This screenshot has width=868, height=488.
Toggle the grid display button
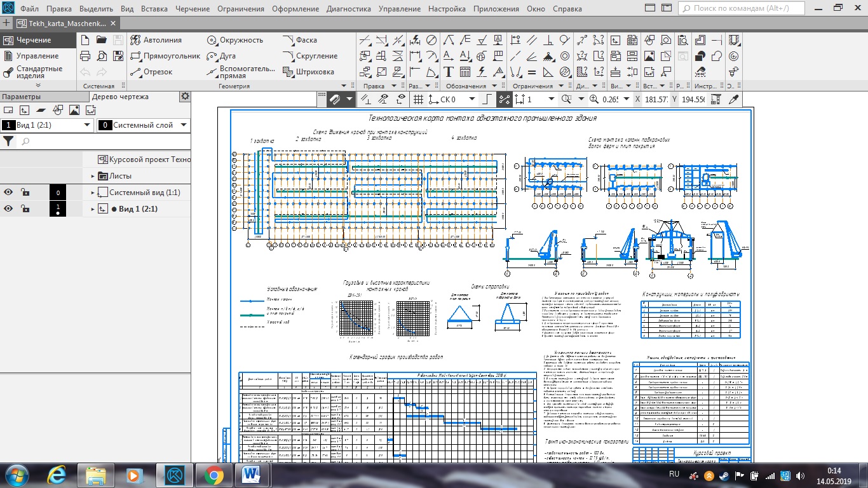418,99
